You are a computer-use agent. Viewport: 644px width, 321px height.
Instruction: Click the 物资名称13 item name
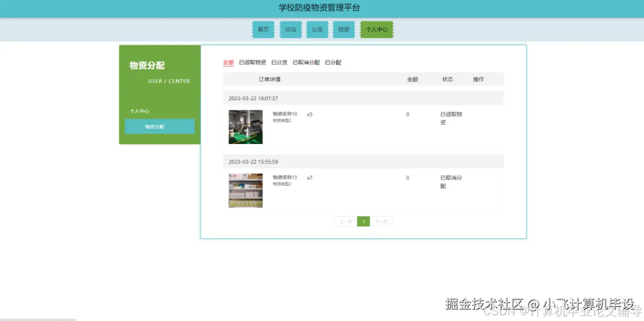pyautogui.click(x=285, y=178)
